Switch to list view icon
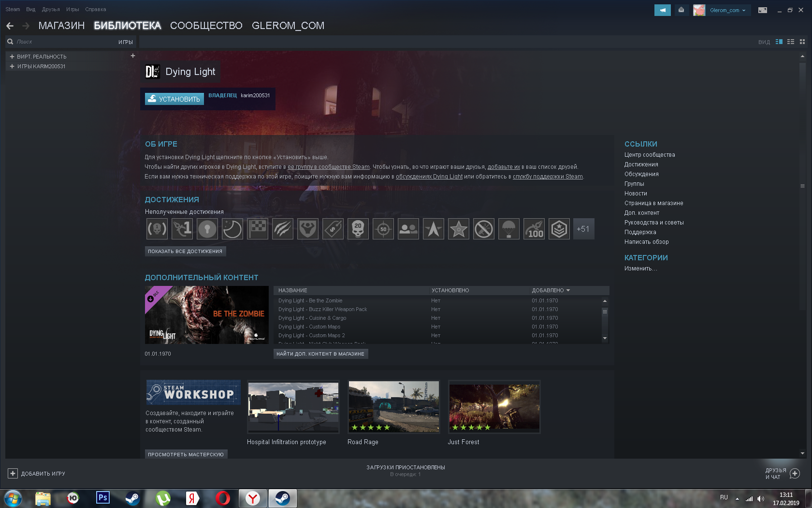 (x=791, y=42)
